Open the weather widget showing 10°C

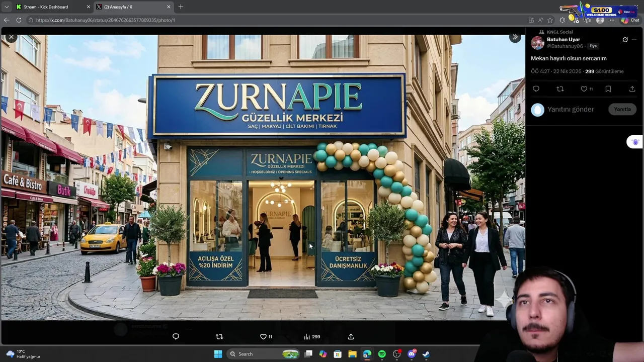pos(23,354)
